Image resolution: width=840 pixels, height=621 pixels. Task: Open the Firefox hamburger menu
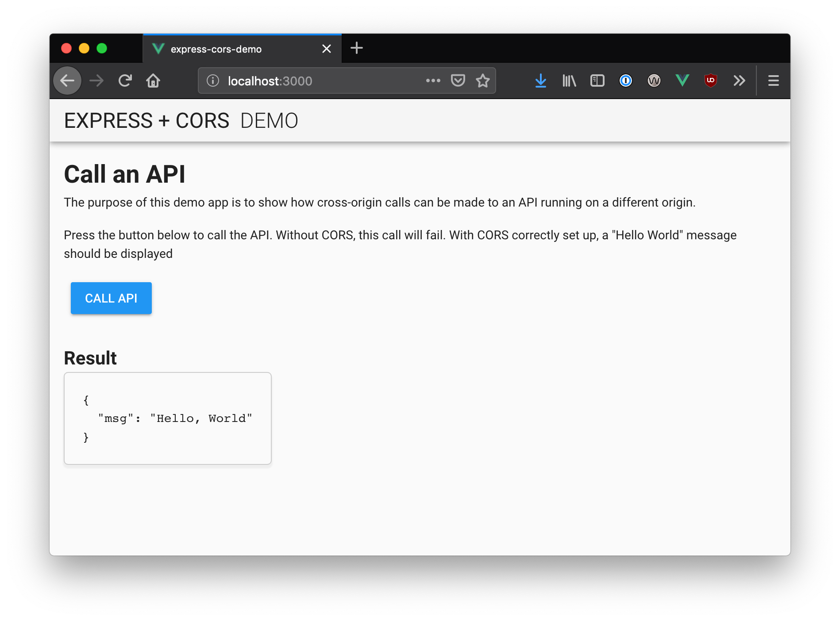click(774, 81)
